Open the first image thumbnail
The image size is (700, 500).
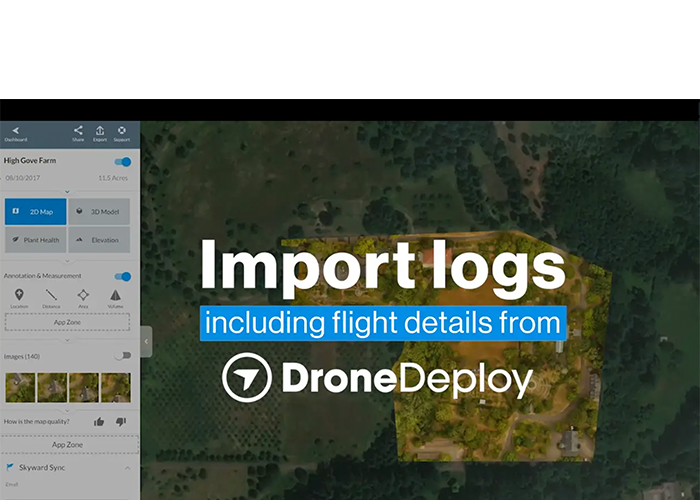coord(20,387)
